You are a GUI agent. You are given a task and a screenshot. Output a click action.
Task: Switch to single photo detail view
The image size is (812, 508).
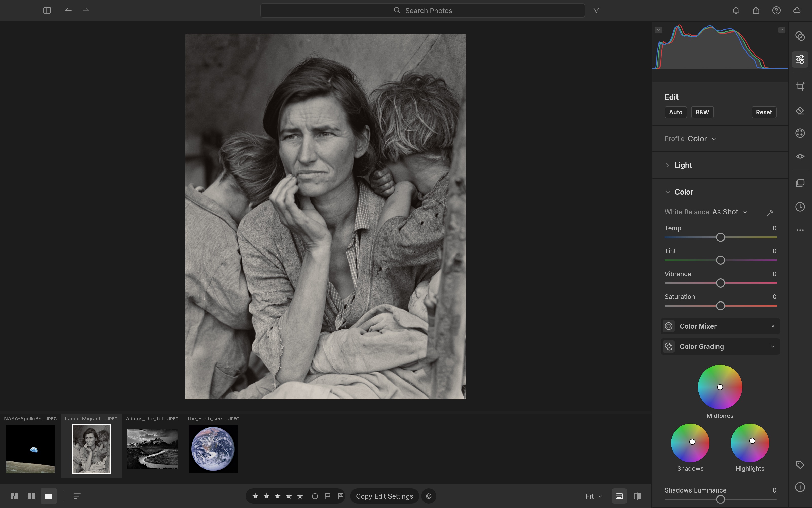[49, 496]
